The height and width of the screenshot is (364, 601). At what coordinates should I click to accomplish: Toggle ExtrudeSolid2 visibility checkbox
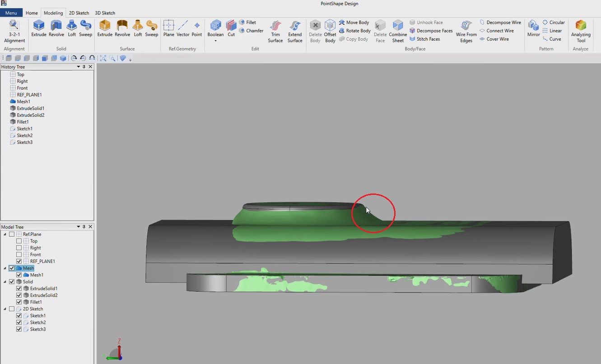pyautogui.click(x=19, y=295)
